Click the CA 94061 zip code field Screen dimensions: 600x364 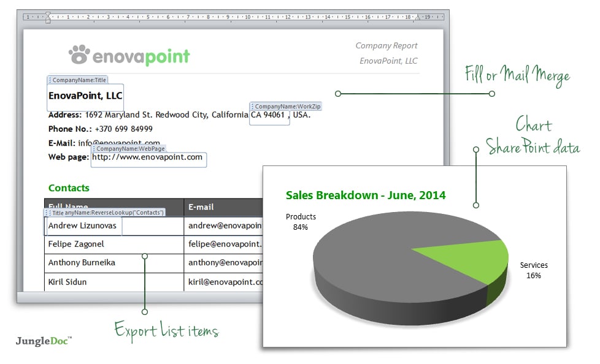268,115
